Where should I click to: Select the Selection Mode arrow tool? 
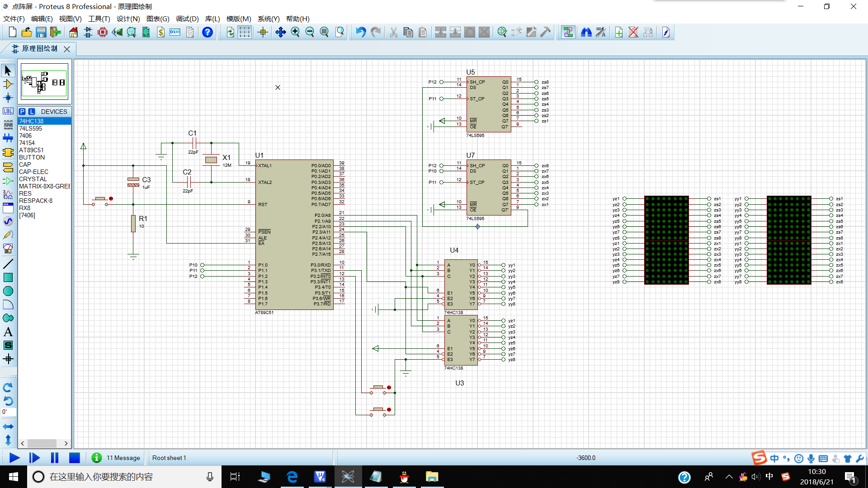tap(8, 70)
